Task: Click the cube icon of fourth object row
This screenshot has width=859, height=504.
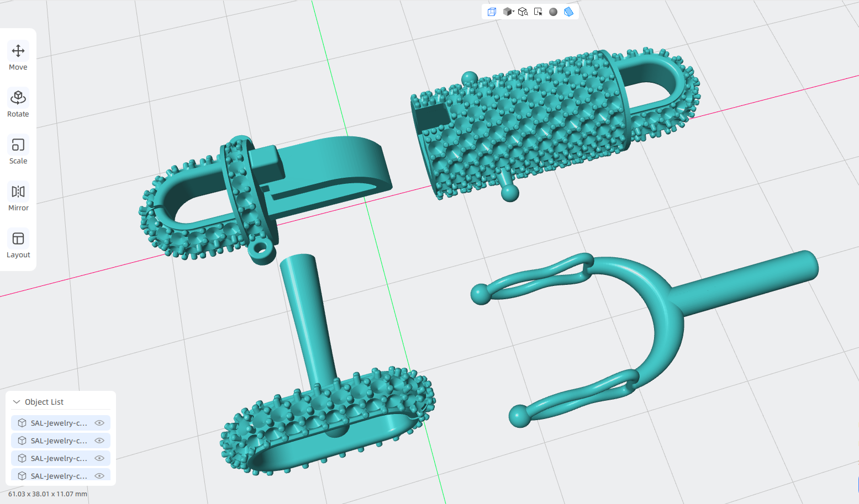Action: [x=22, y=476]
